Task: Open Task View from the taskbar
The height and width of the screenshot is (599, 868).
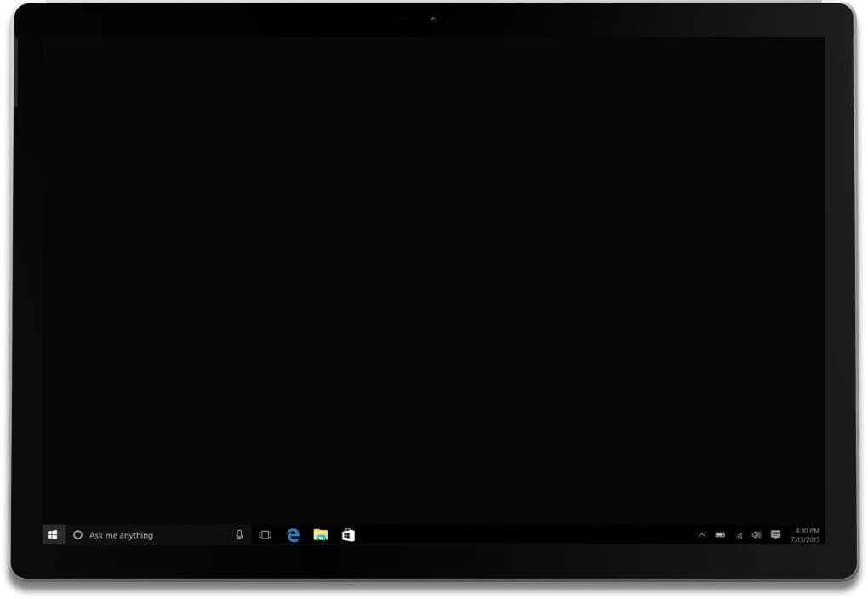Action: pyautogui.click(x=265, y=535)
